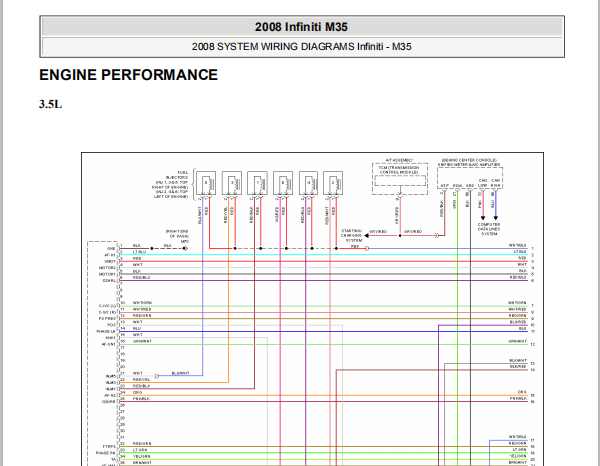The width and height of the screenshot is (600, 466).
Task: Click the 'RIGHT END OF DASH' ground label
Action: click(177, 234)
